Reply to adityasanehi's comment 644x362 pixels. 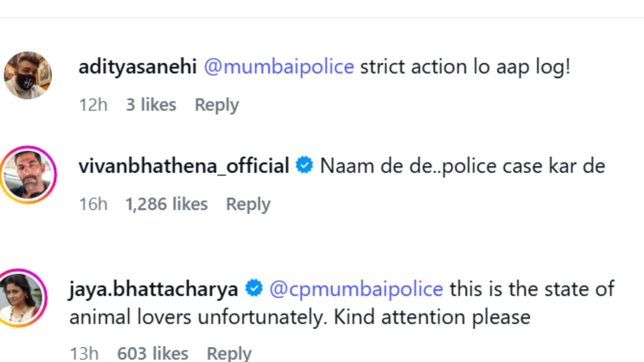[217, 105]
